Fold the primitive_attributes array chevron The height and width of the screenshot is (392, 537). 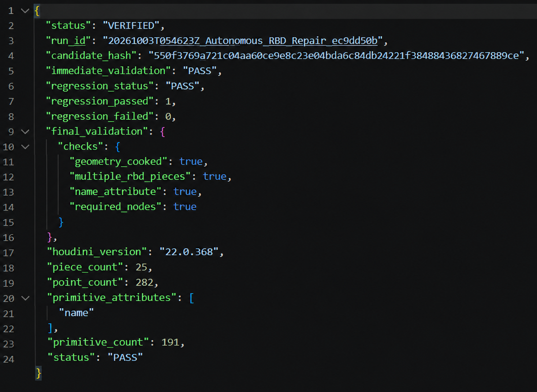(x=25, y=298)
